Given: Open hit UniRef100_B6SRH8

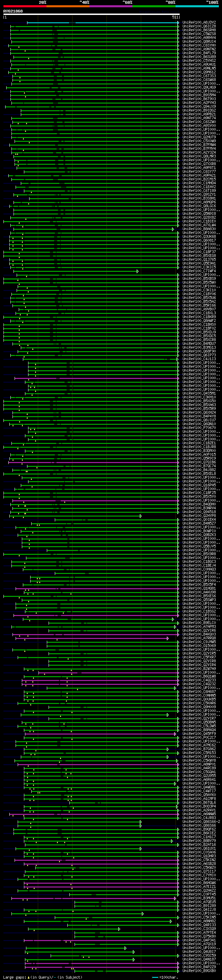Looking at the screenshot, I should click(x=199, y=30).
